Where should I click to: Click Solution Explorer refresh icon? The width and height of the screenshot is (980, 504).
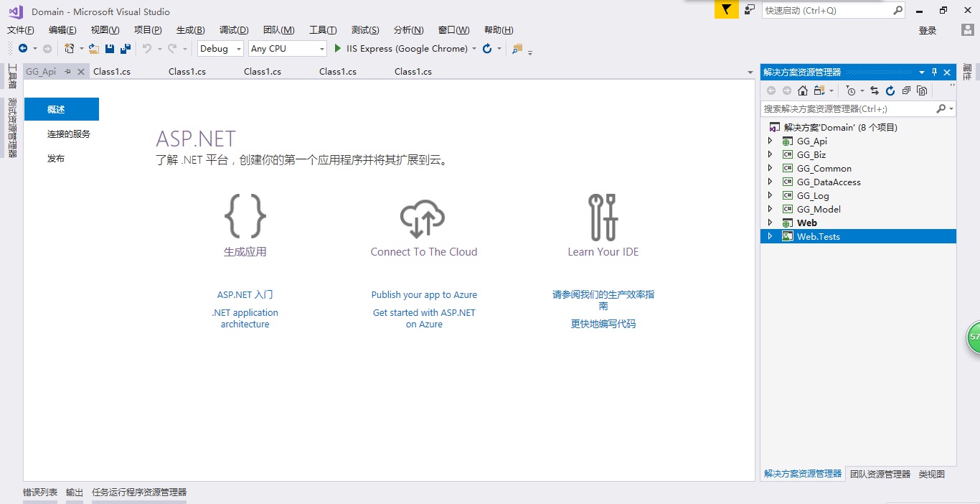(890, 90)
